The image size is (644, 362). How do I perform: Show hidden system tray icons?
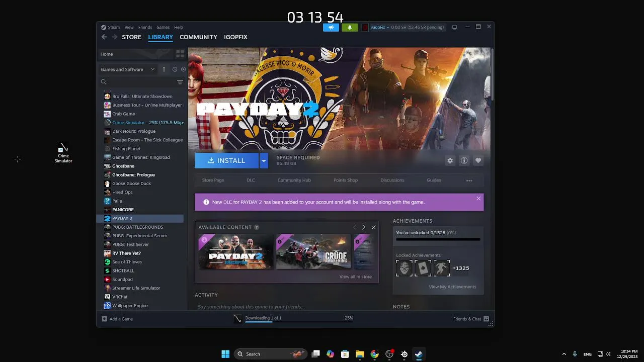pos(564,354)
